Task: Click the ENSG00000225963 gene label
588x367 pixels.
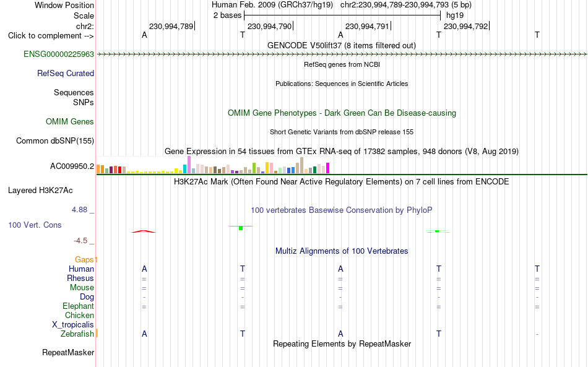Action: point(59,54)
